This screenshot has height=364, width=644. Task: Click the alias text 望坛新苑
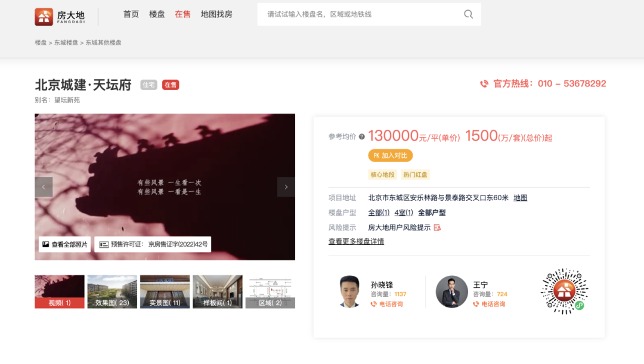(67, 100)
